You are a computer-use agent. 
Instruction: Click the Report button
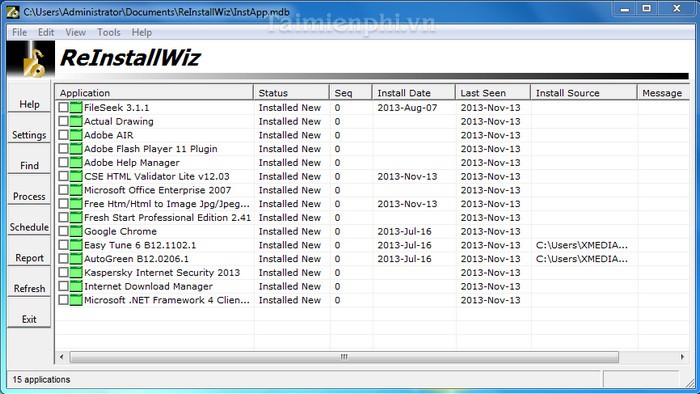pos(29,252)
